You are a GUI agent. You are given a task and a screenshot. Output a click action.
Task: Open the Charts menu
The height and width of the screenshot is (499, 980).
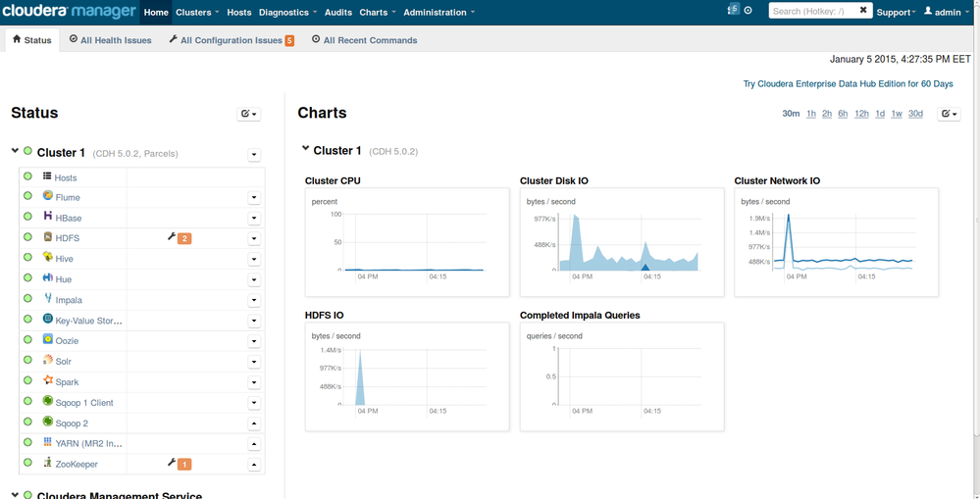[x=378, y=13]
